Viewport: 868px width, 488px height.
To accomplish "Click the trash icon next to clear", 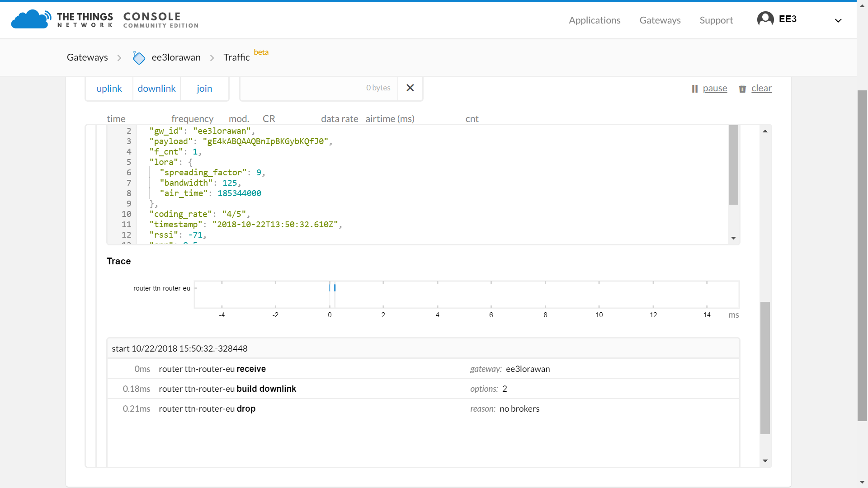I will tap(742, 89).
